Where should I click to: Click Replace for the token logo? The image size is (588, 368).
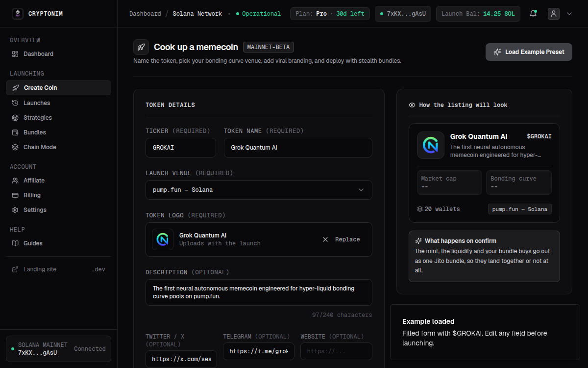347,239
